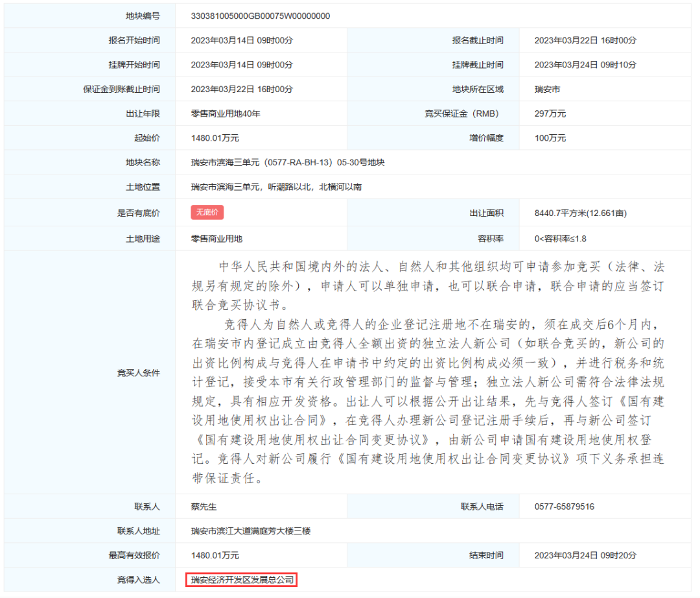Viewport: 700px width, 598px height.
Task: Click the 起始价 amount in the 起始价 row
Action: [215, 138]
